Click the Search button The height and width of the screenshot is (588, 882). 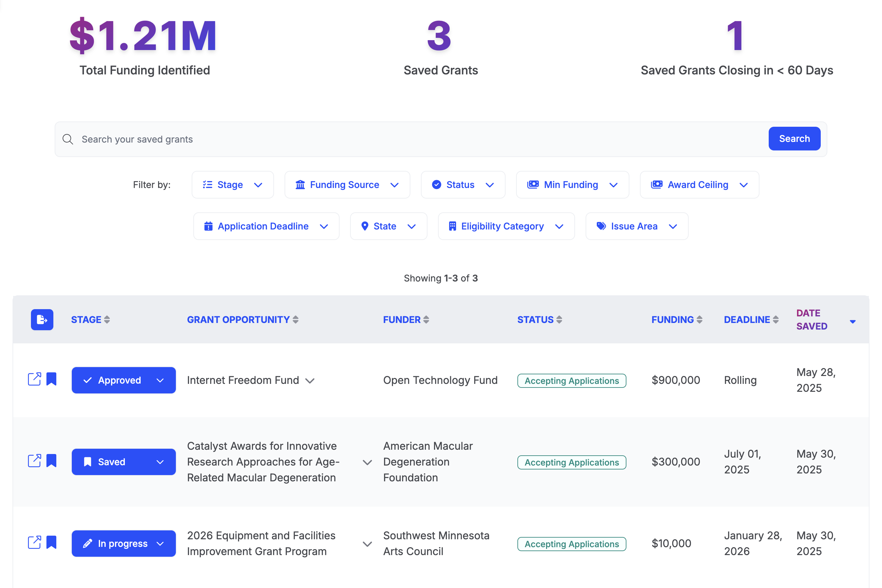click(x=794, y=139)
